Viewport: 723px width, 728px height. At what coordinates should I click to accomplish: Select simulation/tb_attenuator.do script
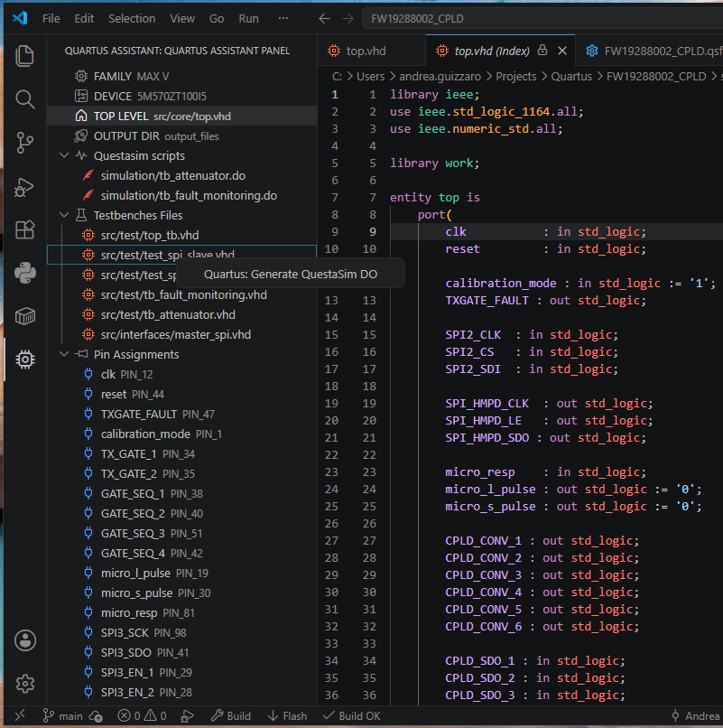tap(173, 175)
